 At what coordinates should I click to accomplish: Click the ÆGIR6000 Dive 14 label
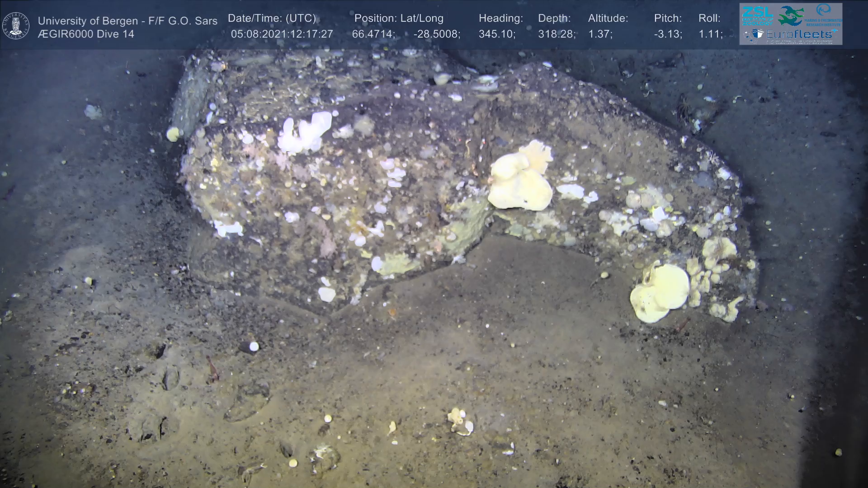[86, 34]
